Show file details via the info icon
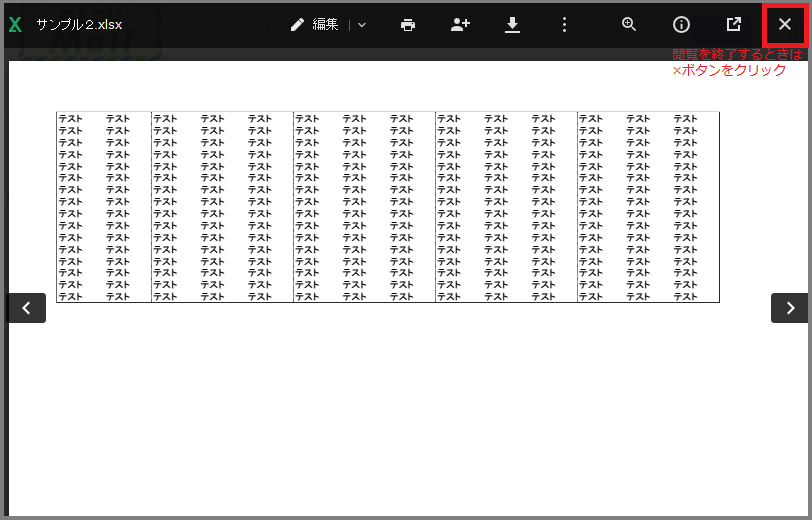812x520 pixels. pos(681,25)
